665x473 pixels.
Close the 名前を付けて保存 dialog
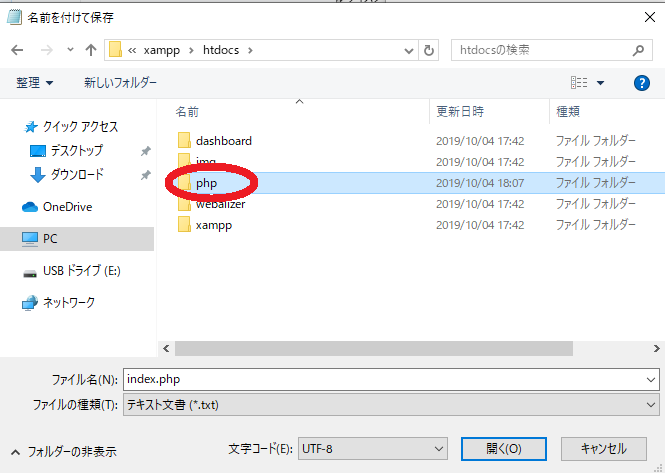point(650,17)
